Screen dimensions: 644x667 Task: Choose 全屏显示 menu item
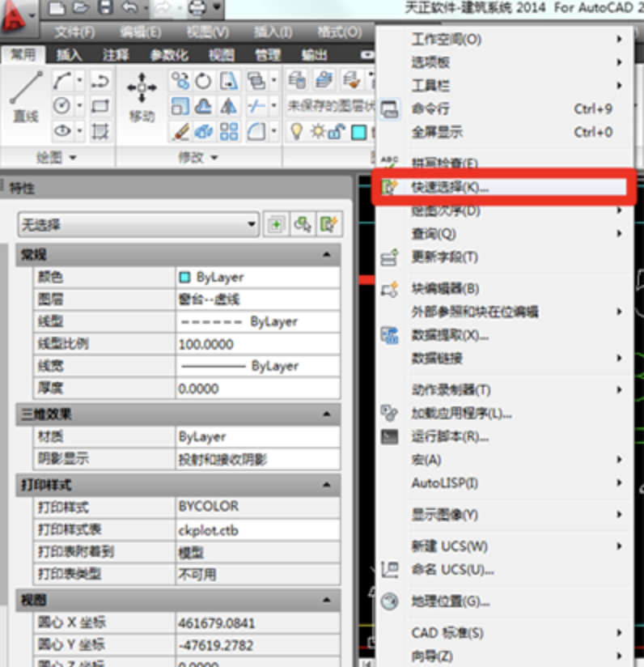tap(503, 132)
